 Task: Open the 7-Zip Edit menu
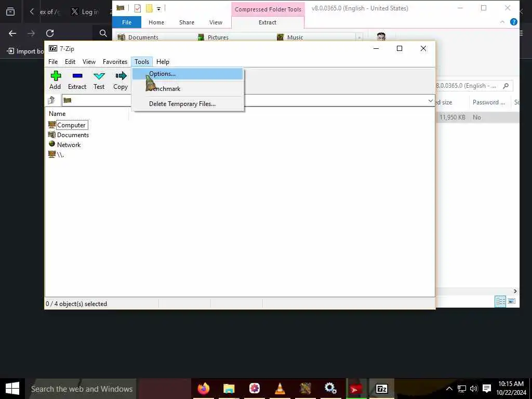(70, 62)
